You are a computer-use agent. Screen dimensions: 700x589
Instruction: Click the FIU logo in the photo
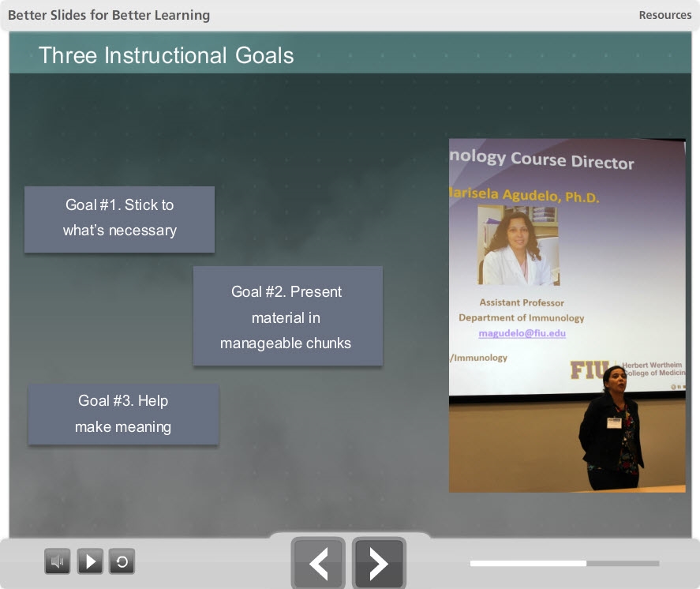pyautogui.click(x=589, y=370)
